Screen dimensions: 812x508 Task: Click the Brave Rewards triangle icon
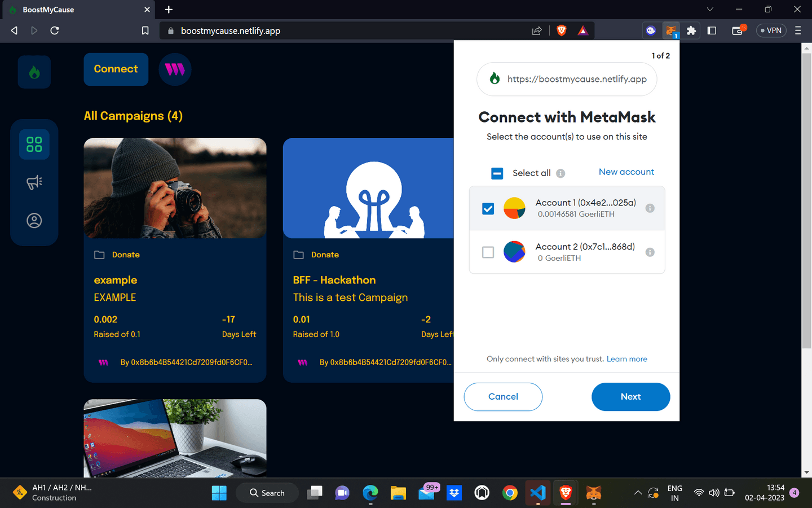(583, 31)
